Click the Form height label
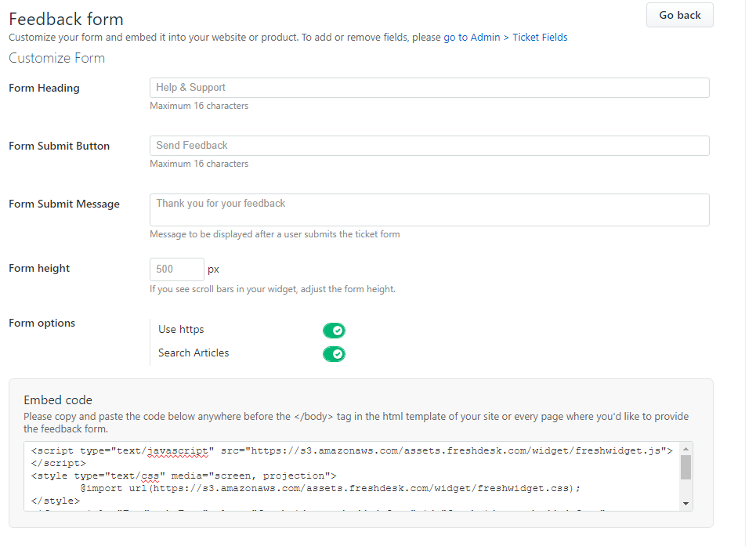This screenshot has height=546, width=756. coord(39,269)
